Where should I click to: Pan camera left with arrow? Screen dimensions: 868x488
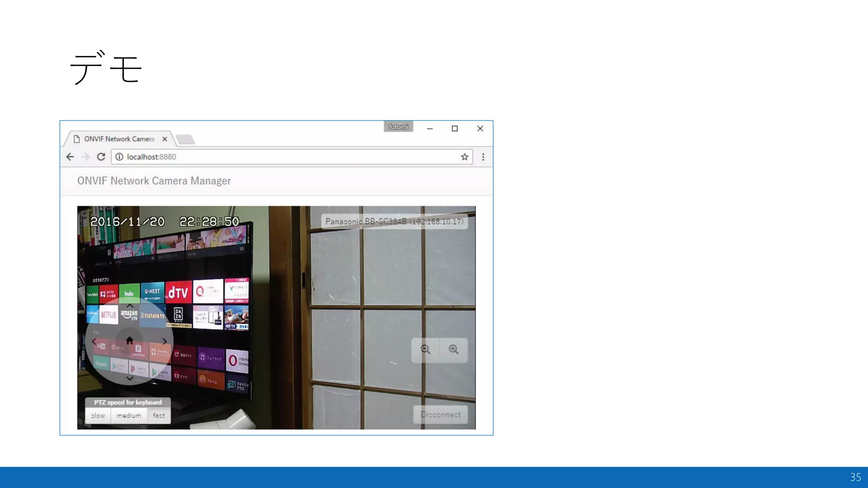(94, 341)
